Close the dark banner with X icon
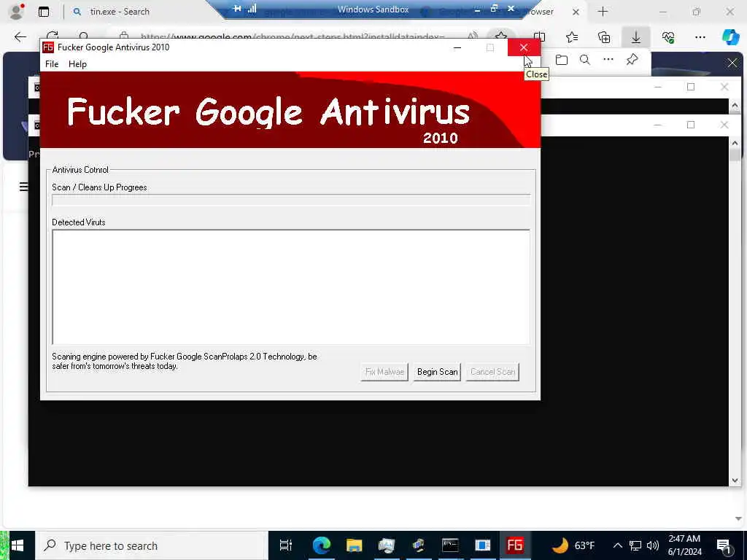Image resolution: width=747 pixels, height=560 pixels. tap(732, 63)
